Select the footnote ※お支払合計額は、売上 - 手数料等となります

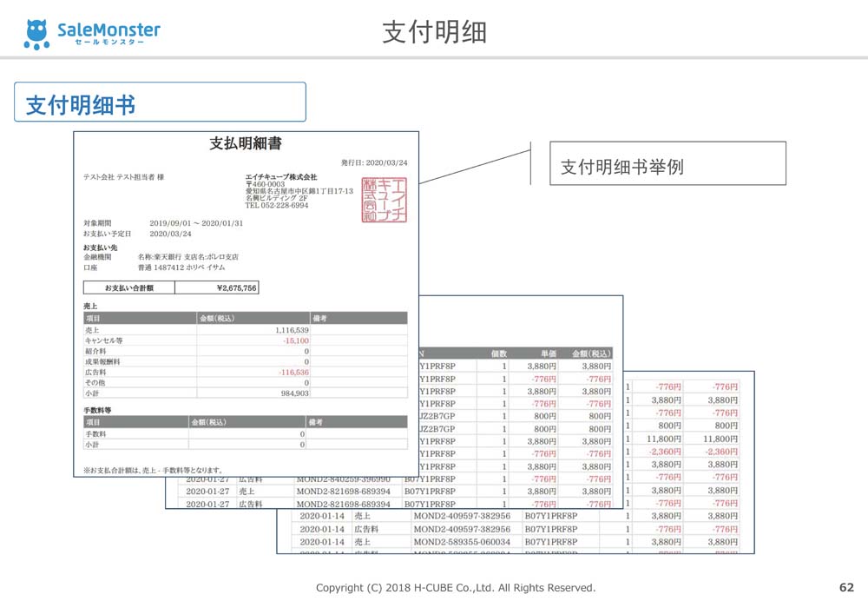click(154, 470)
